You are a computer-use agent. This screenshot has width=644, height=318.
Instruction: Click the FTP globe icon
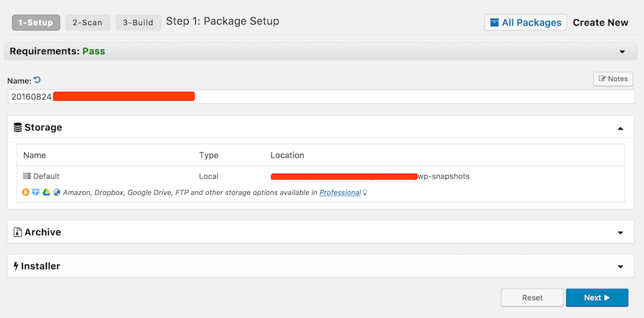point(57,192)
